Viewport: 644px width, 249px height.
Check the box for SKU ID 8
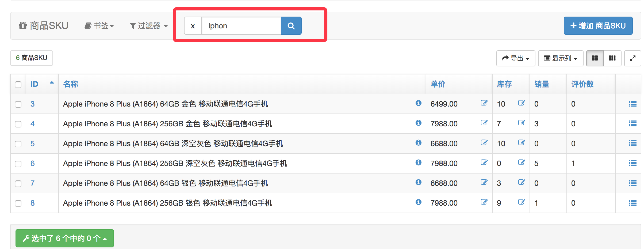pyautogui.click(x=18, y=203)
